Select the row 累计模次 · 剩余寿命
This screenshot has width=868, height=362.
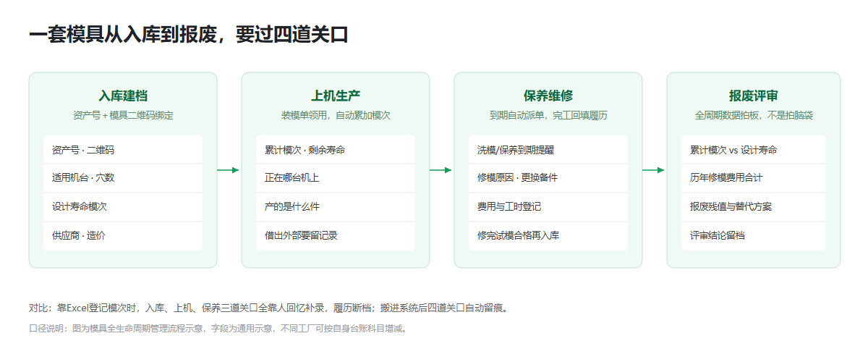point(336,150)
